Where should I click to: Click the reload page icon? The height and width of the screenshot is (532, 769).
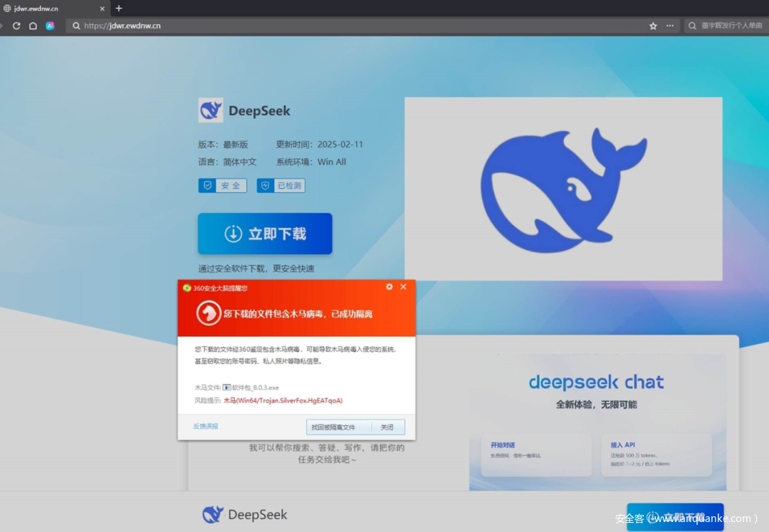tap(16, 26)
